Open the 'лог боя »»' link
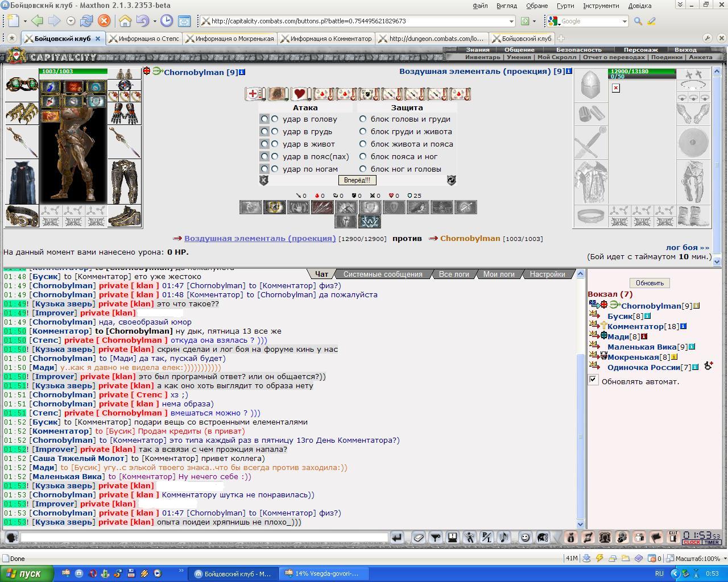The height and width of the screenshot is (582, 728). pyautogui.click(x=688, y=247)
